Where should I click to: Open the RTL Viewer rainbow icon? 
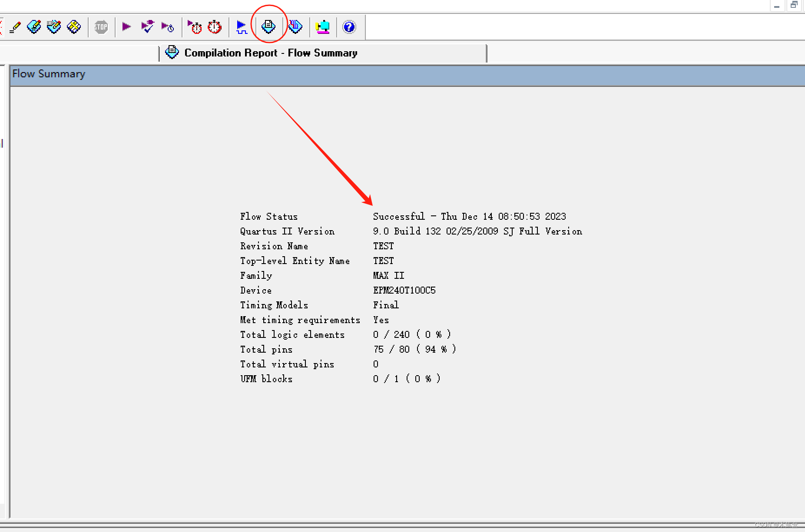click(x=295, y=27)
